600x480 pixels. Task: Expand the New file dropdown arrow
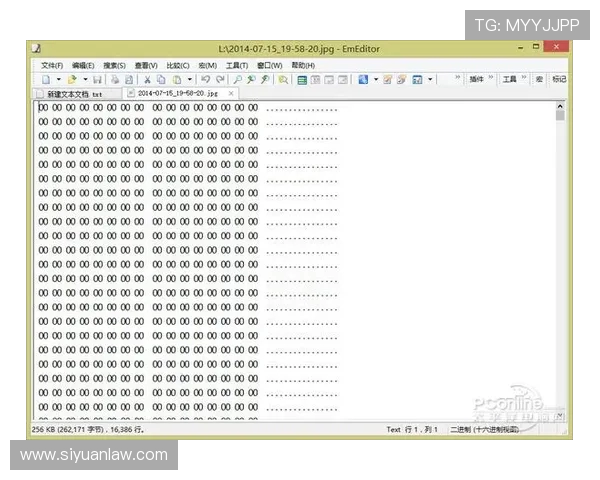tap(58, 79)
